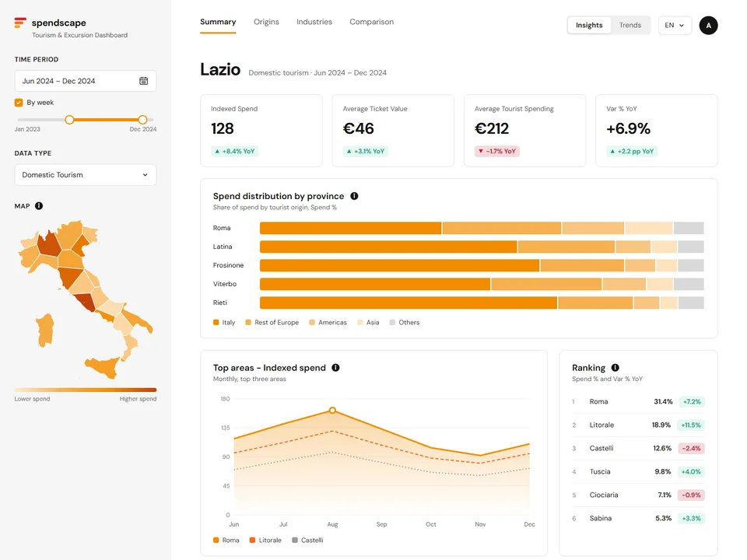The height and width of the screenshot is (560, 747).
Task: Click the Jun 2024 – Dec 2024 date field
Action: point(86,81)
